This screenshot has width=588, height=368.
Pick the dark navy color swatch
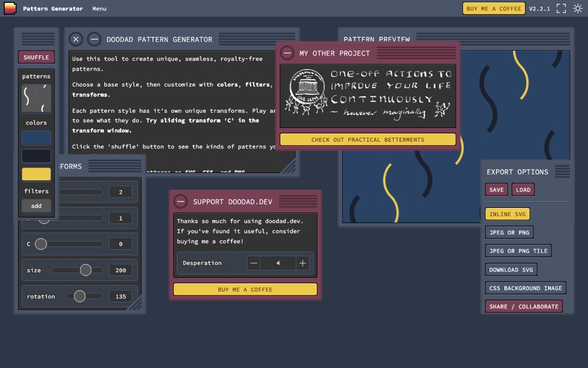(x=36, y=156)
